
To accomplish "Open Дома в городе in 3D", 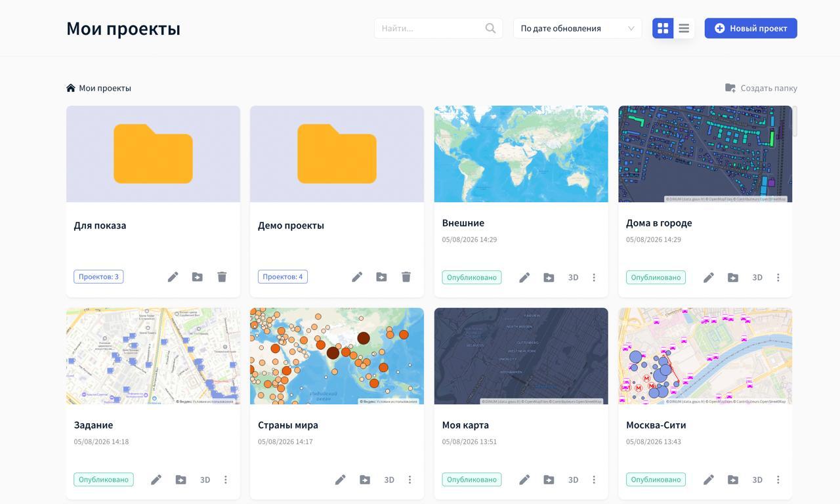I will [x=757, y=278].
